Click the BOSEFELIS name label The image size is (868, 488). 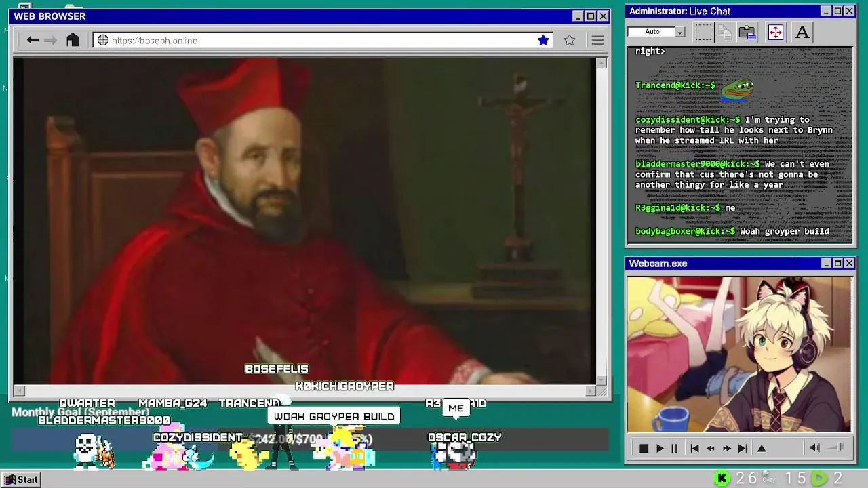point(277,369)
